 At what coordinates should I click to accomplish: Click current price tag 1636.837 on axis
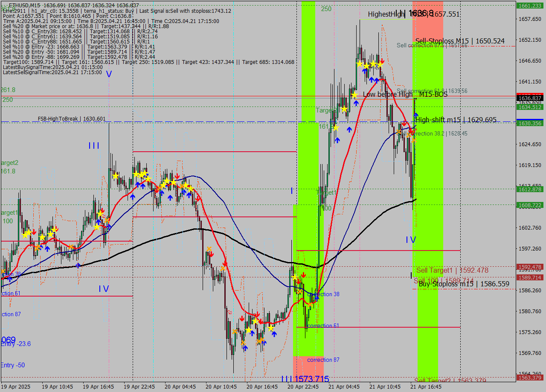(529, 98)
